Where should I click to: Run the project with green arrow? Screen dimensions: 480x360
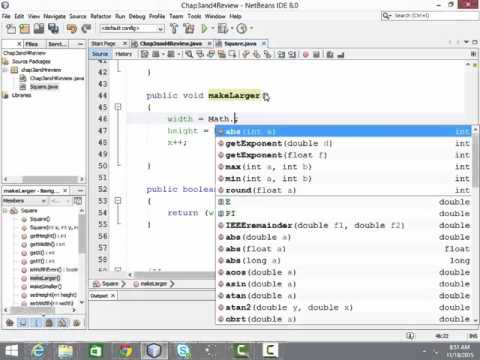[x=205, y=29]
